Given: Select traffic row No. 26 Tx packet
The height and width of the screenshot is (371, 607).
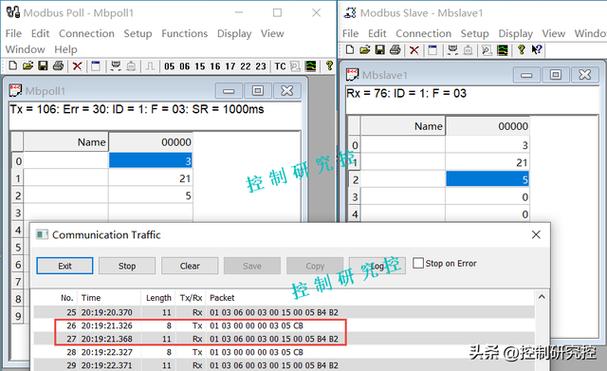Looking at the screenshot, I should 284,326.
